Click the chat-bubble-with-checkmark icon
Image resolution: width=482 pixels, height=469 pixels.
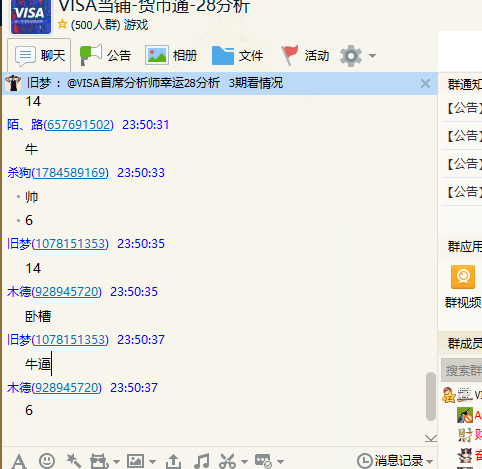(x=263, y=461)
